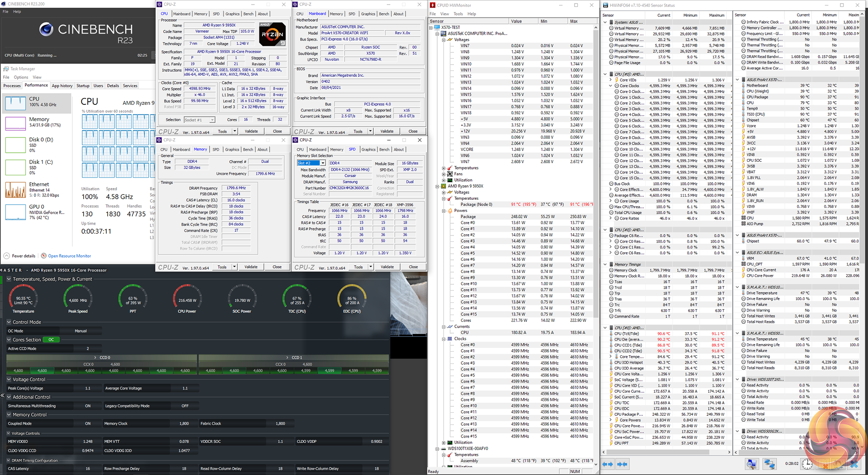The width and height of the screenshot is (868, 475).
Task: Click the Fewer details arrow icon
Action: (7, 256)
